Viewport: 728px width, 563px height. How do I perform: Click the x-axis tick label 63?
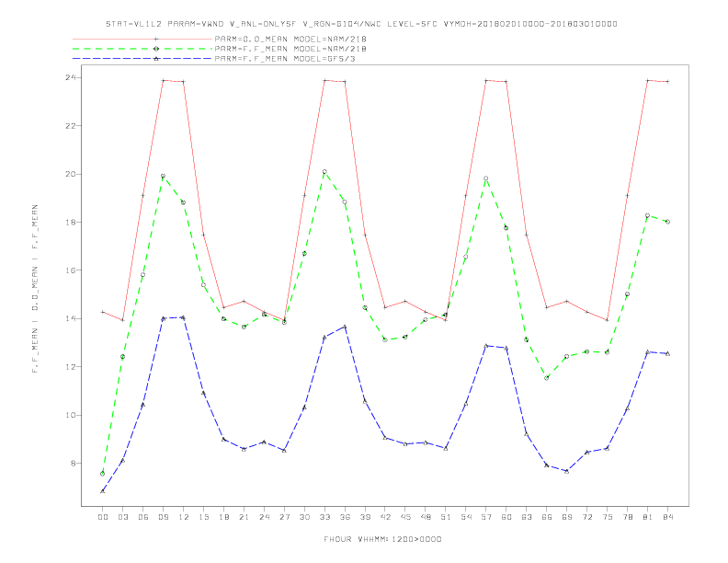click(x=527, y=517)
